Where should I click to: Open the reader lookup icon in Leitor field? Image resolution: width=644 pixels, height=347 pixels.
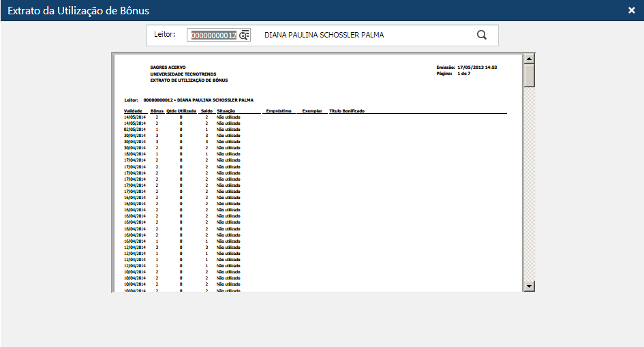(x=245, y=35)
